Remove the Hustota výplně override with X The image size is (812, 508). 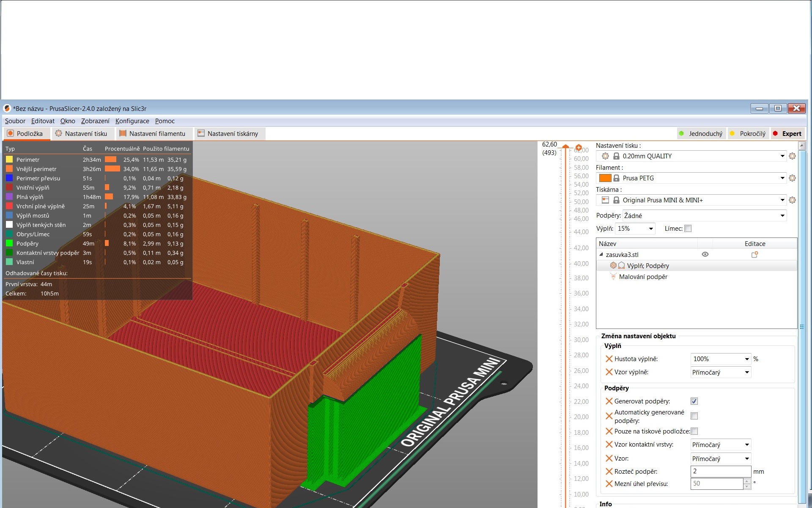pyautogui.click(x=609, y=359)
